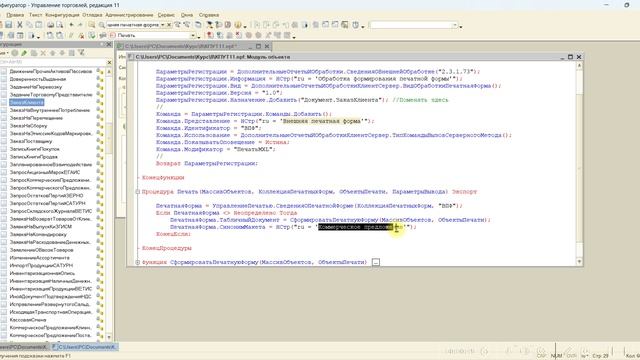The image size is (640, 360).
Task: Open Администрирование menu
Action: point(129,15)
